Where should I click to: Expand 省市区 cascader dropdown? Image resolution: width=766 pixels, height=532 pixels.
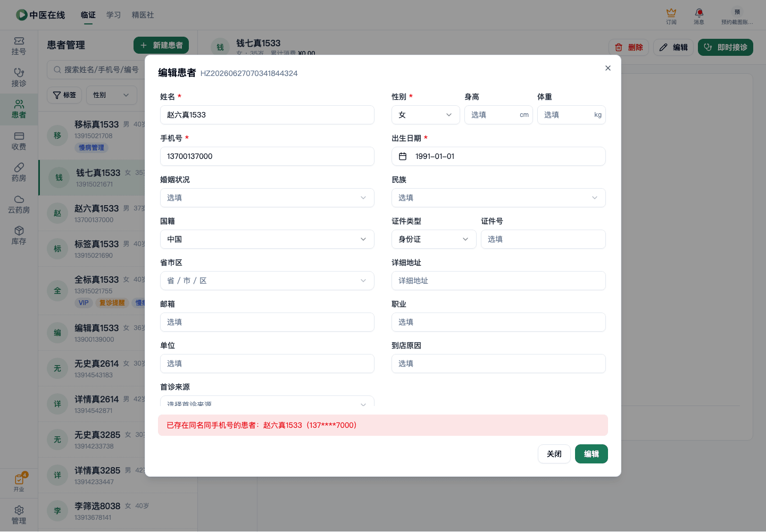(267, 281)
